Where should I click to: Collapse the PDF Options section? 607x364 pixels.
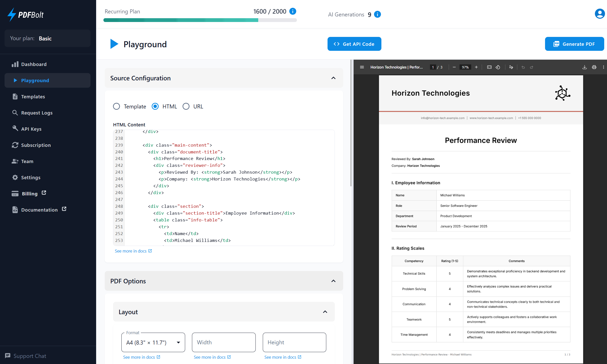[333, 281]
